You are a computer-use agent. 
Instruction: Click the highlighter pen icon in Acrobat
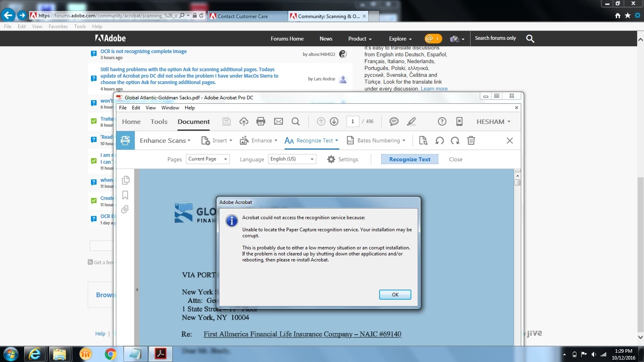point(411,121)
